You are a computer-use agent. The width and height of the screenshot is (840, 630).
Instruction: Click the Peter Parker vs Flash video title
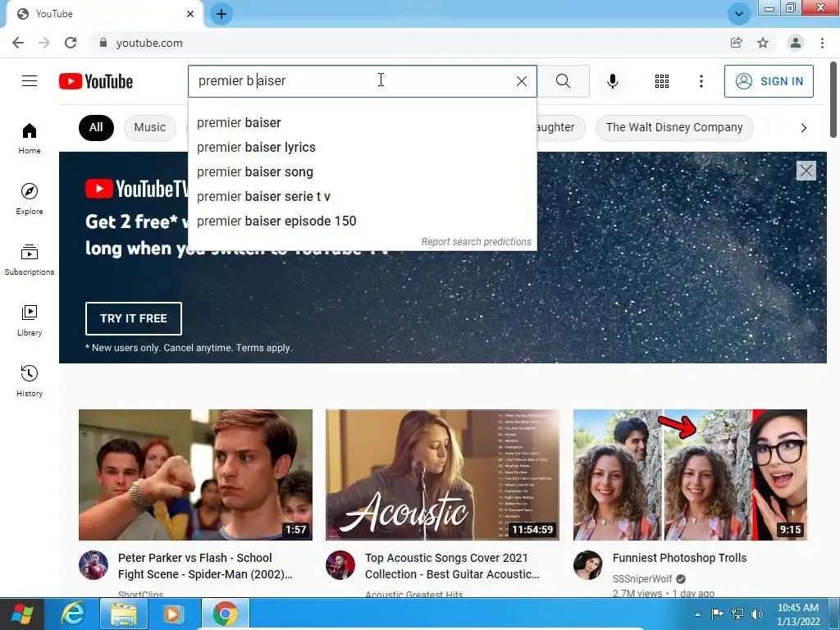click(x=205, y=566)
